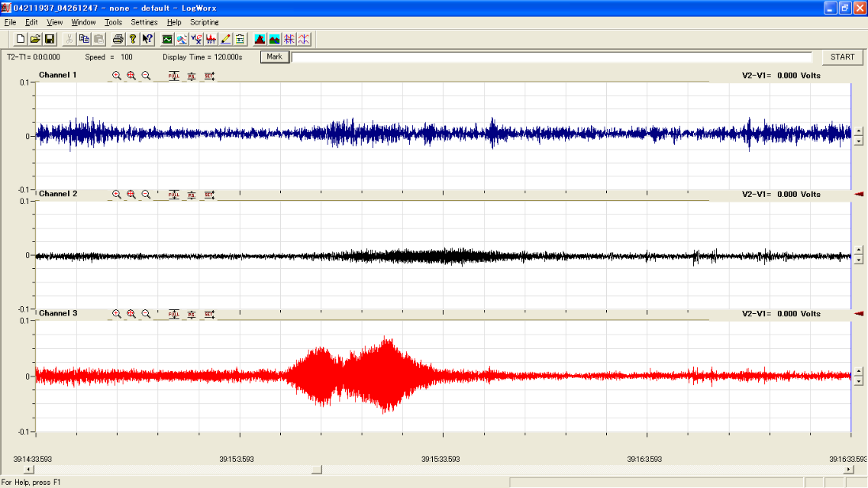
Task: Click the FULL scale icon for Channel 3
Action: tap(174, 314)
